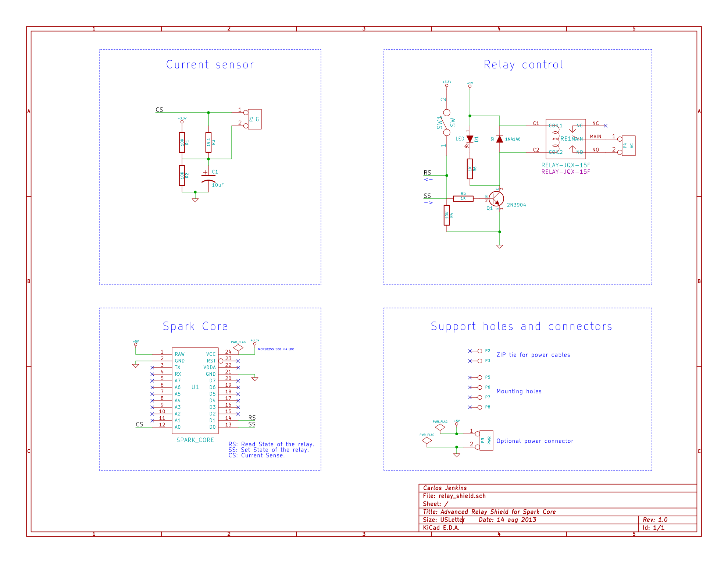Click 'Date: 14 aug 2013' in title block
The image size is (728, 563).
tap(507, 520)
